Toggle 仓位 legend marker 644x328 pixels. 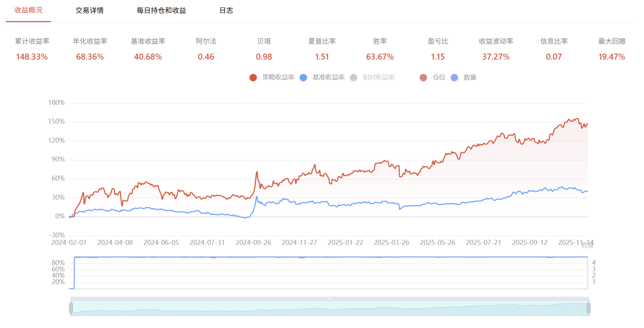423,78
